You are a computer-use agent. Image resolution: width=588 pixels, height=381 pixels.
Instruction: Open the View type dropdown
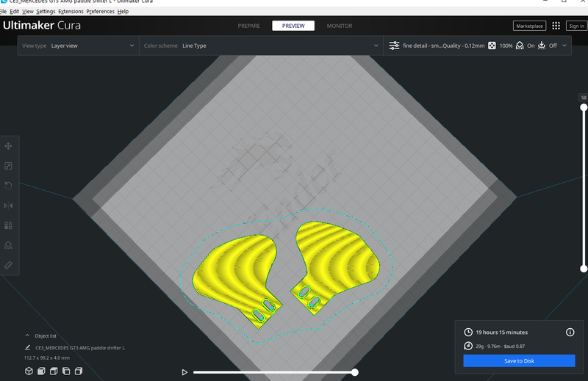coord(78,46)
